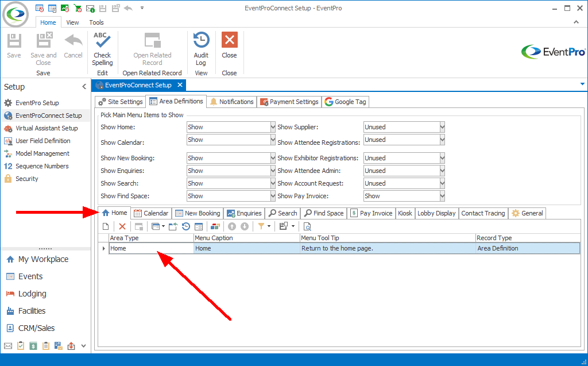Viewport: 588px width, 366px height.
Task: Open the Tools ribbon tab
Action: pyautogui.click(x=96, y=22)
